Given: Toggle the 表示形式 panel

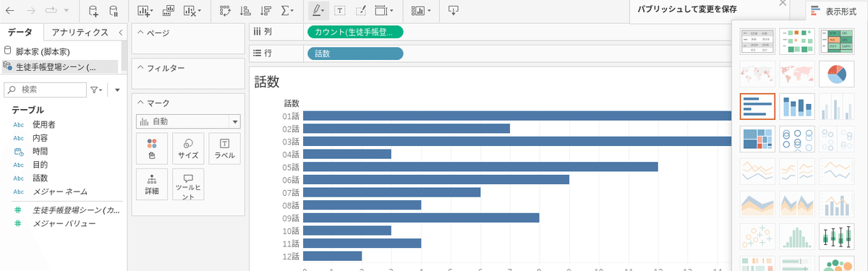Looking at the screenshot, I should click(x=836, y=11).
